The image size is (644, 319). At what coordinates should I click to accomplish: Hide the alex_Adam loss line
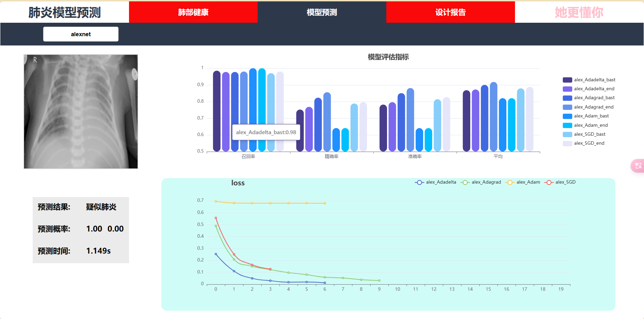pyautogui.click(x=523, y=182)
